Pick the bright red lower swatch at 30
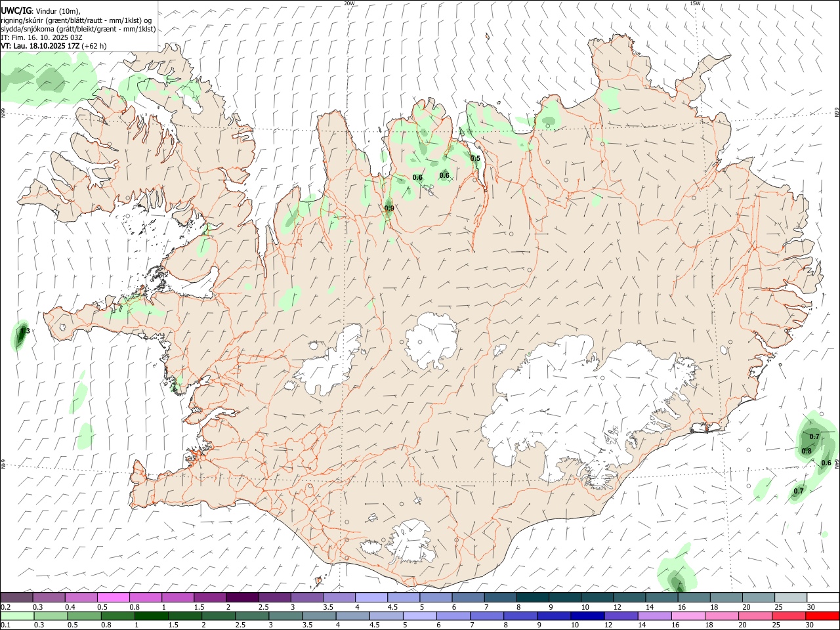Screen dimensions: 840x630 click(822, 616)
